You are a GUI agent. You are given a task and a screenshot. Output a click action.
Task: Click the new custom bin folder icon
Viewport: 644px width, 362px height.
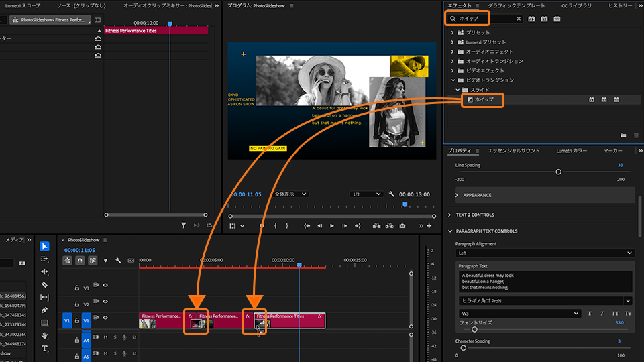point(623,135)
